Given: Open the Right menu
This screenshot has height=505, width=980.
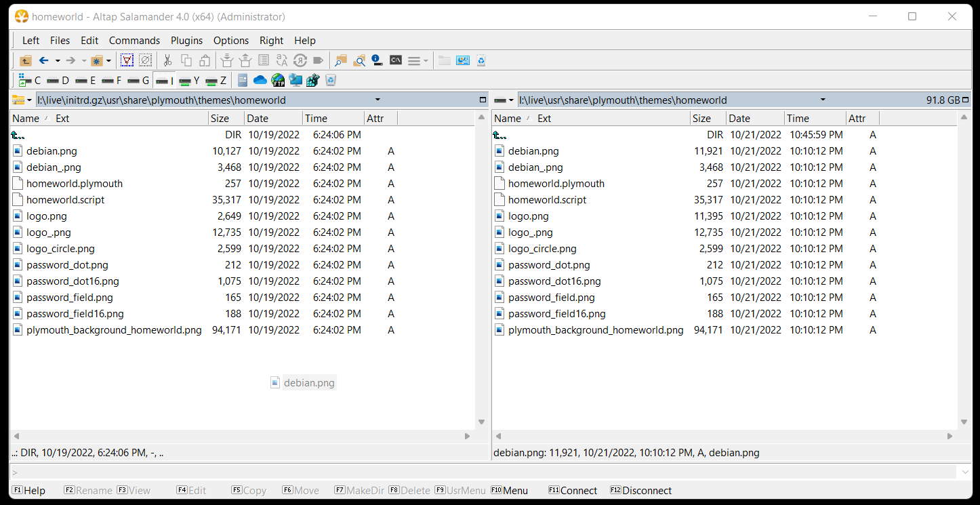Looking at the screenshot, I should click(272, 41).
